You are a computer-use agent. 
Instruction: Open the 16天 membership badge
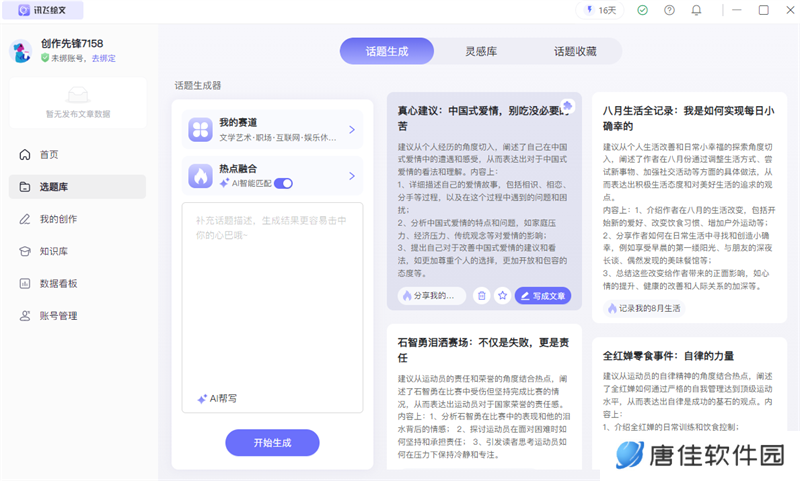(601, 10)
